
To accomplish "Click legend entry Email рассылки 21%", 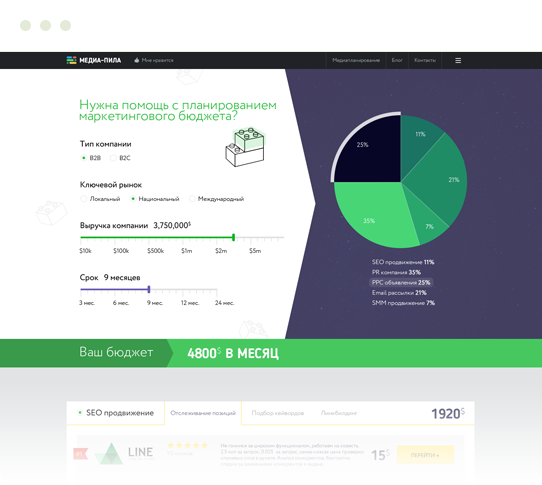I will (399, 293).
